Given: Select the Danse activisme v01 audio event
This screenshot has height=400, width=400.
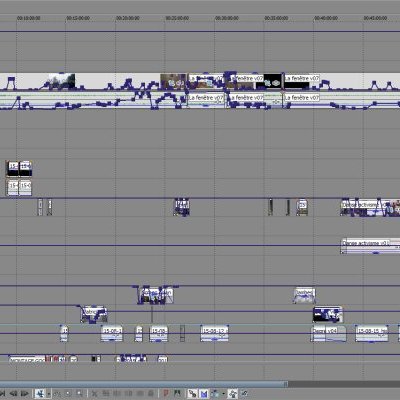Looking at the screenshot, I should coord(370,246).
